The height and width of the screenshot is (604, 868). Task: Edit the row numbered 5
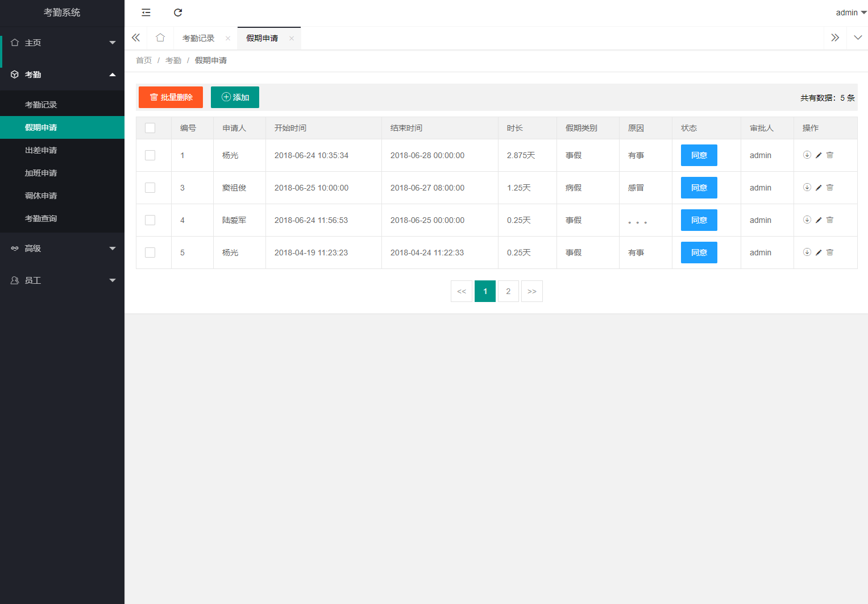[819, 253]
